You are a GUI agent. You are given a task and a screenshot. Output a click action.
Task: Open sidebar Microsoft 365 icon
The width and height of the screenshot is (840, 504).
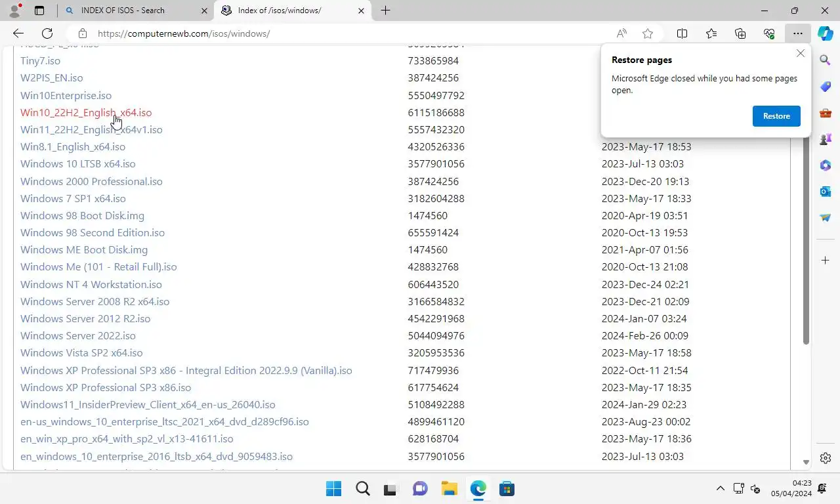[826, 165]
